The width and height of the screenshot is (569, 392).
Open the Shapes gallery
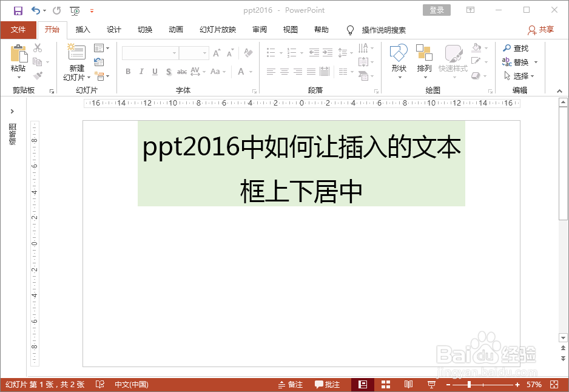(399, 61)
